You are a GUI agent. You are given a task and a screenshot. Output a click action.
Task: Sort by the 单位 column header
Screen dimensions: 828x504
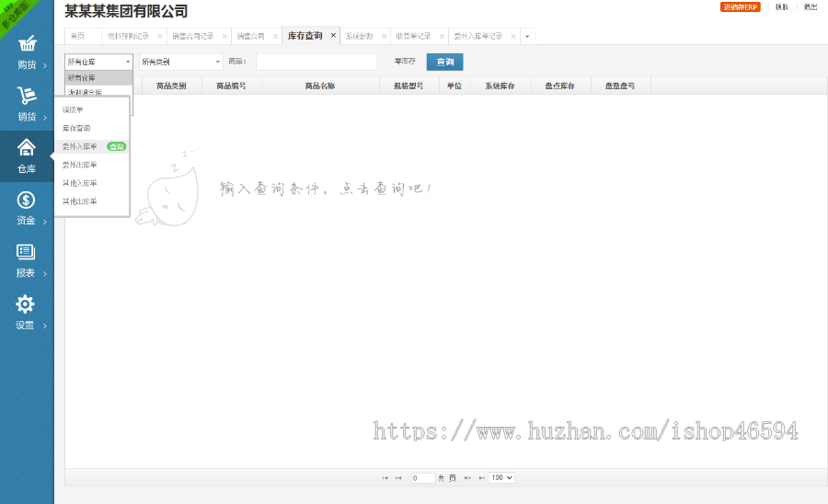tap(454, 86)
